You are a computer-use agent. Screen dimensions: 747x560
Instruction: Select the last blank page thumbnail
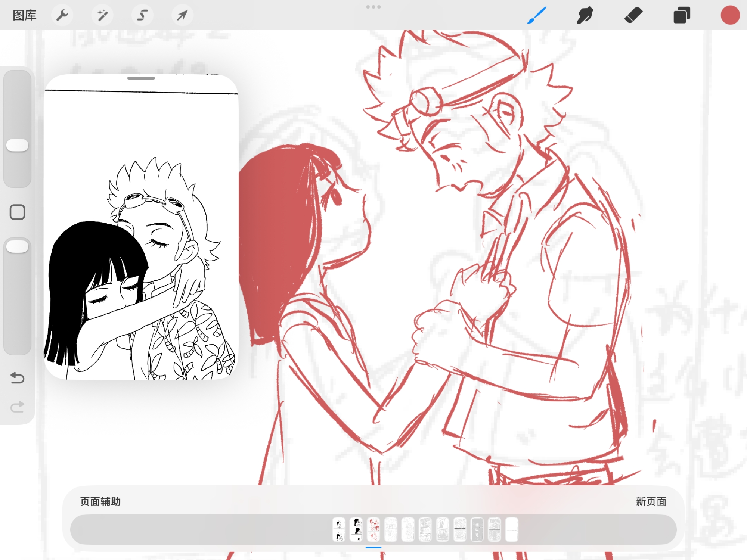pyautogui.click(x=512, y=529)
